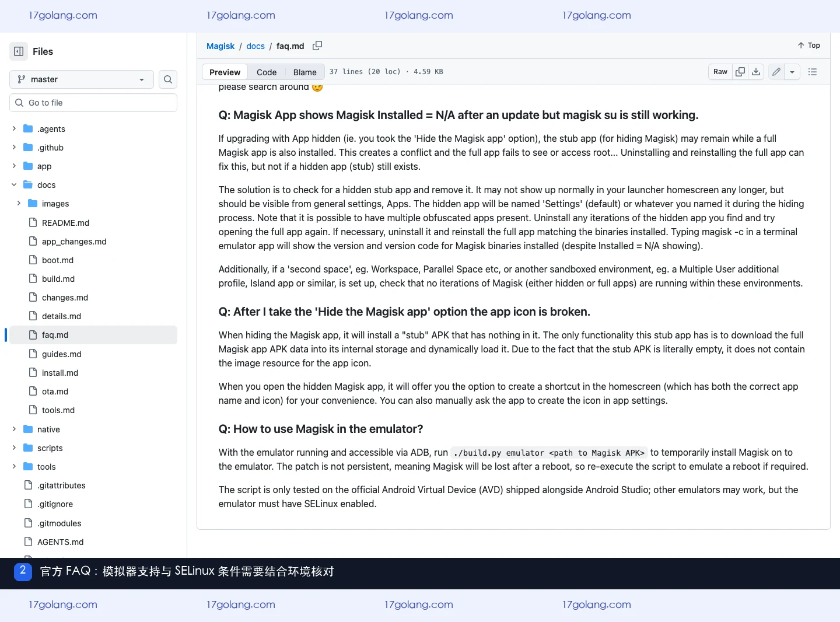Switch to the Preview tab
This screenshot has height=622, width=840.
[x=225, y=72]
